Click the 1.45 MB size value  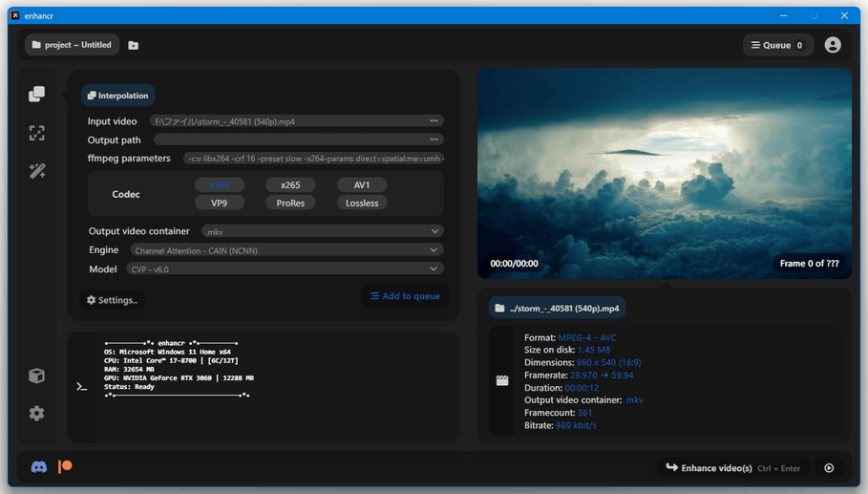[x=593, y=350]
